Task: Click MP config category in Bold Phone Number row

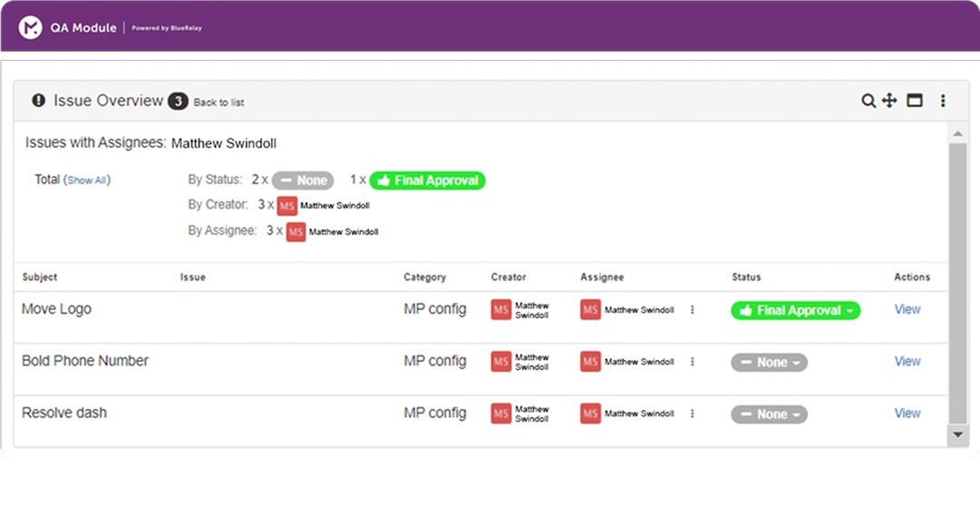Action: (x=435, y=361)
